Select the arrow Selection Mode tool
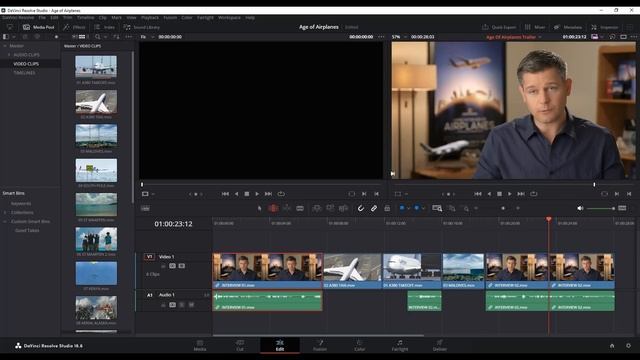 coord(259,208)
